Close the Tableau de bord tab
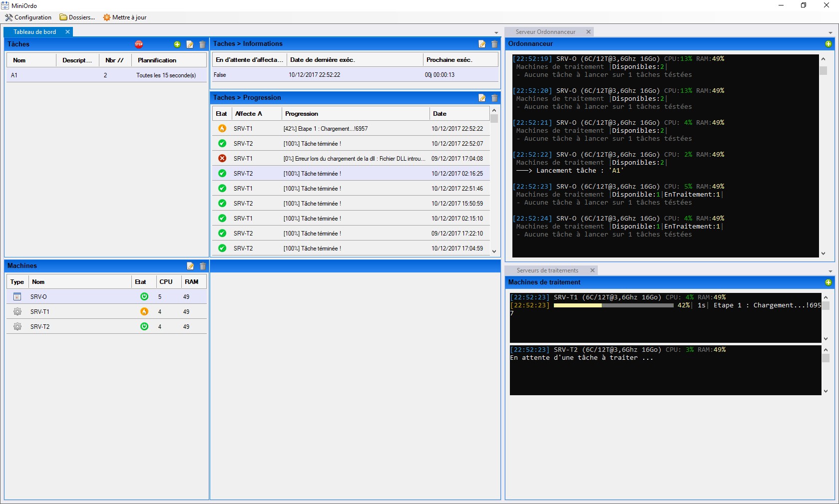Image resolution: width=839 pixels, height=504 pixels. [x=67, y=32]
